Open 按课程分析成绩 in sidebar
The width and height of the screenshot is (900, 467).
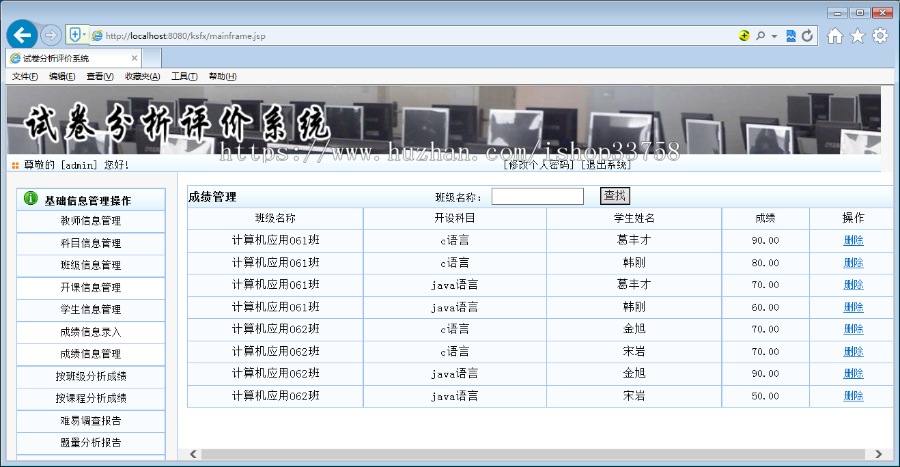click(91, 398)
